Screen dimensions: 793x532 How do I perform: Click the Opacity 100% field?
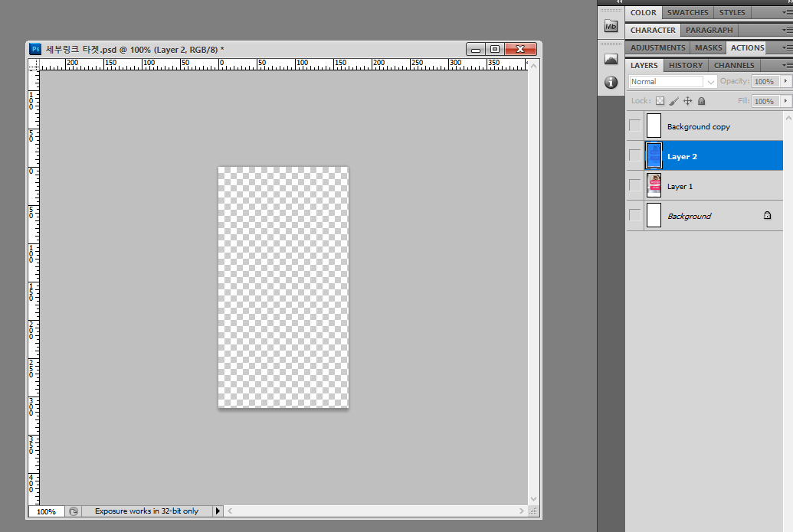click(x=765, y=81)
